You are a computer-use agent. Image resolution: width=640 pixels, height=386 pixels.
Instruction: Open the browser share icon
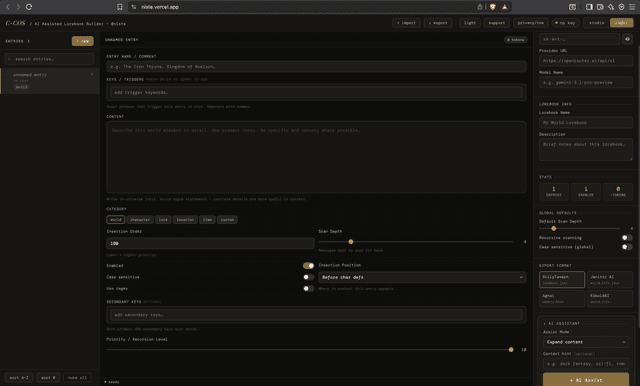[480, 7]
